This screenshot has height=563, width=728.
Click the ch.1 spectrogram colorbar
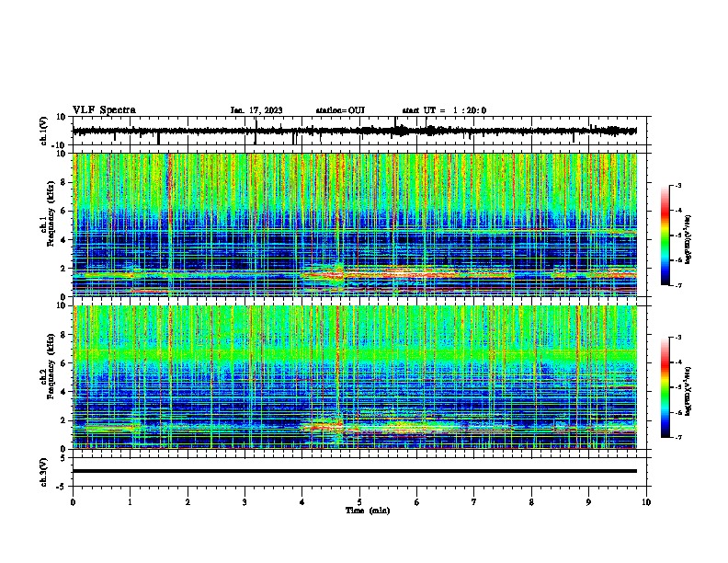(x=665, y=236)
